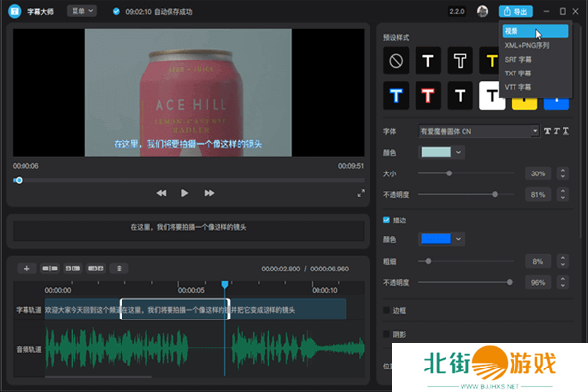Select the 'no style' preset with the slash-circle icon
The height and width of the screenshot is (392, 588).
[x=397, y=61]
